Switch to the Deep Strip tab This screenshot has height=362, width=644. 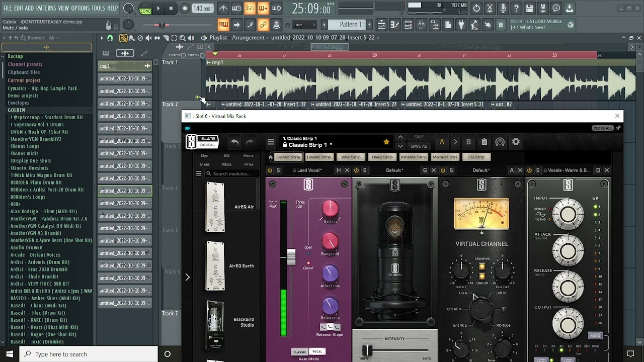coord(382,157)
